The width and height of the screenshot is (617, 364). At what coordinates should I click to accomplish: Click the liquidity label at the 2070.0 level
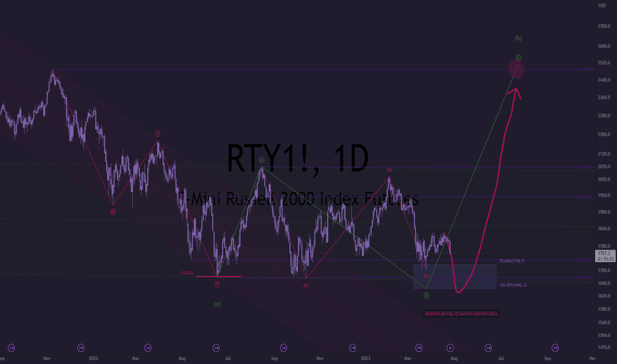coord(585,167)
